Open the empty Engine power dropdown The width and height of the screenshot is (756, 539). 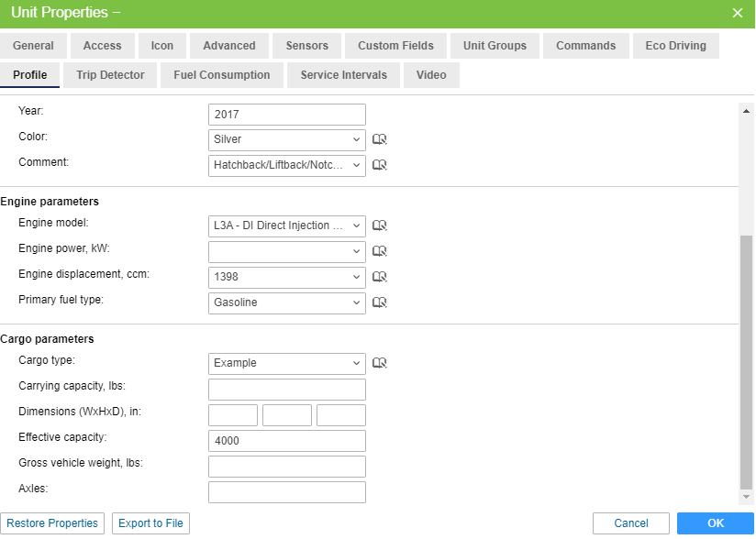point(286,251)
